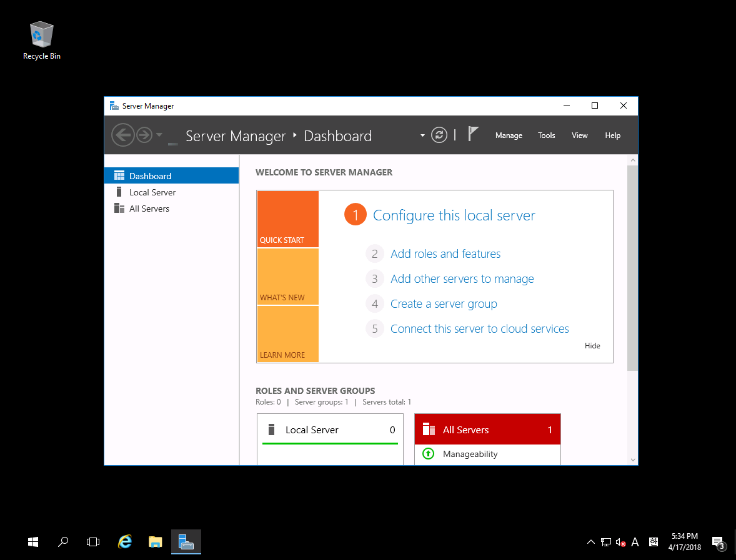
Task: Open the Recycle Bin desktop icon
Action: pyautogui.click(x=42, y=41)
